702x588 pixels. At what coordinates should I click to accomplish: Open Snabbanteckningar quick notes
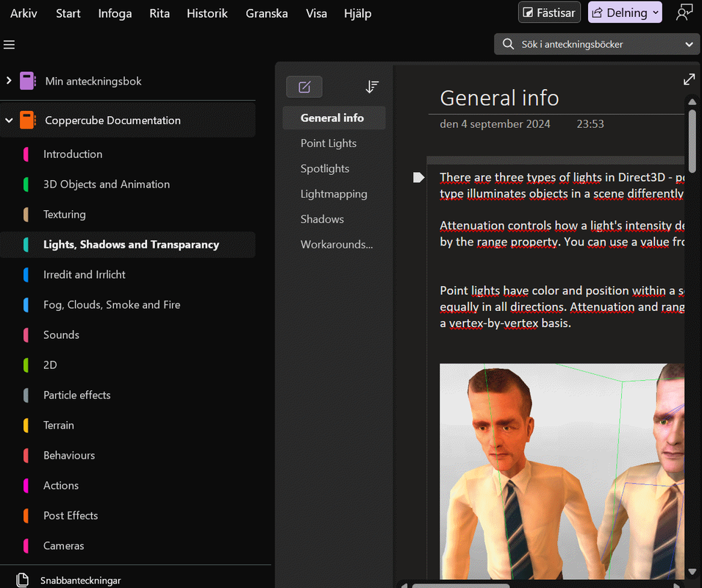[81, 581]
